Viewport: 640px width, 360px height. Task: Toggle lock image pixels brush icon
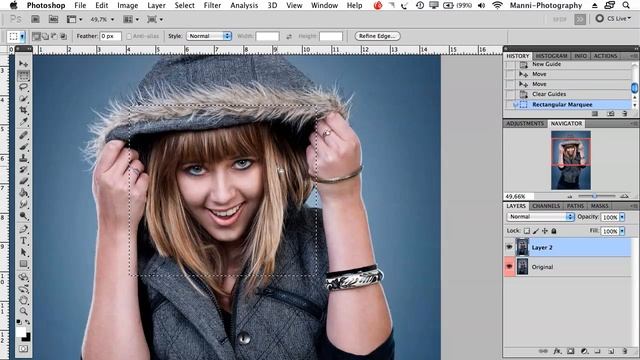(536, 231)
